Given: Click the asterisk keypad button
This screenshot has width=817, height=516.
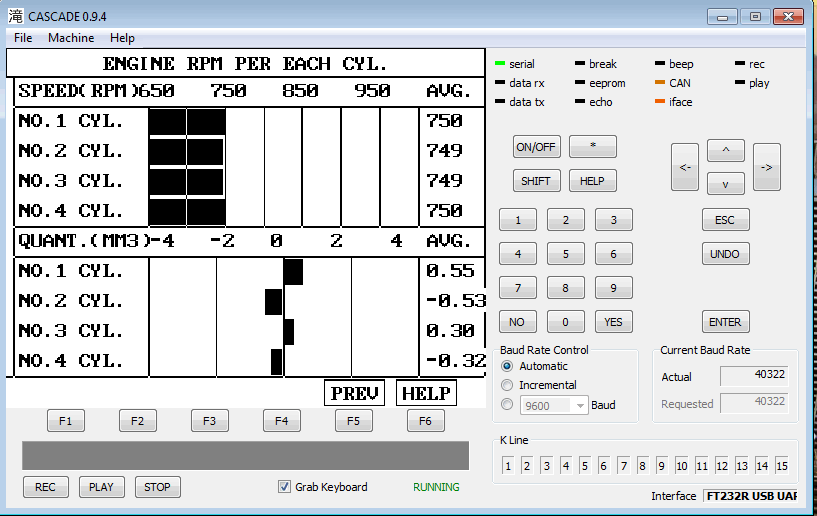Looking at the screenshot, I should pos(592,146).
